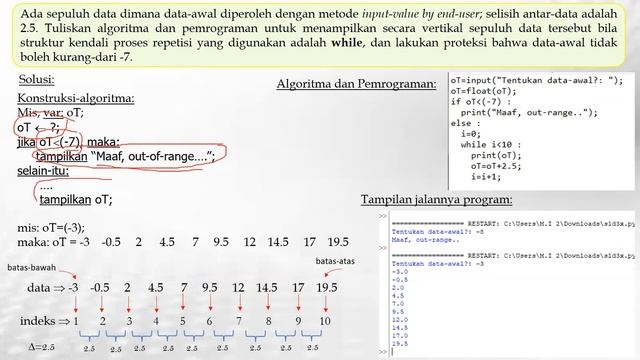Select the "Maaf, out-of-range...." pseudocode line
Image resolution: width=640 pixels, height=360 pixels.
point(125,156)
